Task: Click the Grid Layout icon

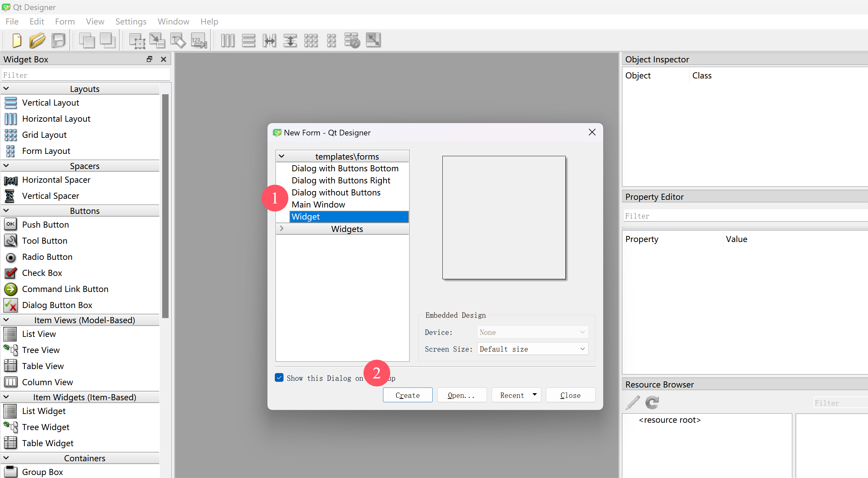Action: tap(11, 135)
